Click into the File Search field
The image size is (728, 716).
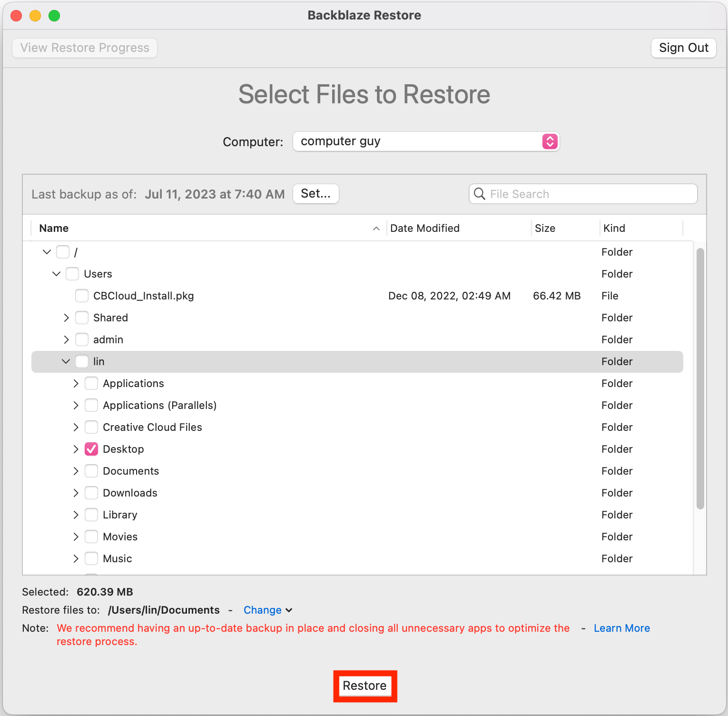click(583, 194)
